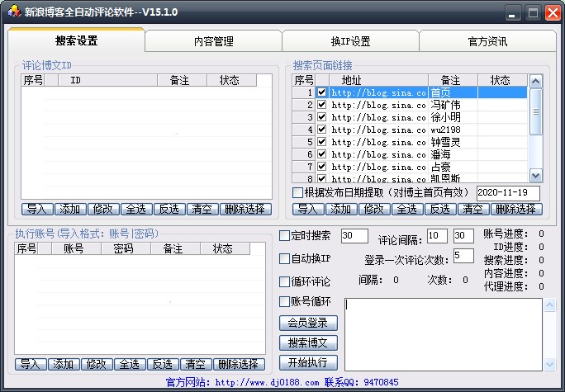Select the 搜索设置 tab

pyautogui.click(x=76, y=40)
